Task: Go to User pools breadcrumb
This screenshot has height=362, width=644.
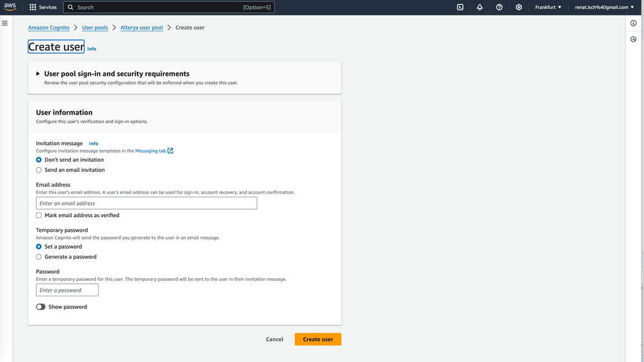Action: [95, 28]
